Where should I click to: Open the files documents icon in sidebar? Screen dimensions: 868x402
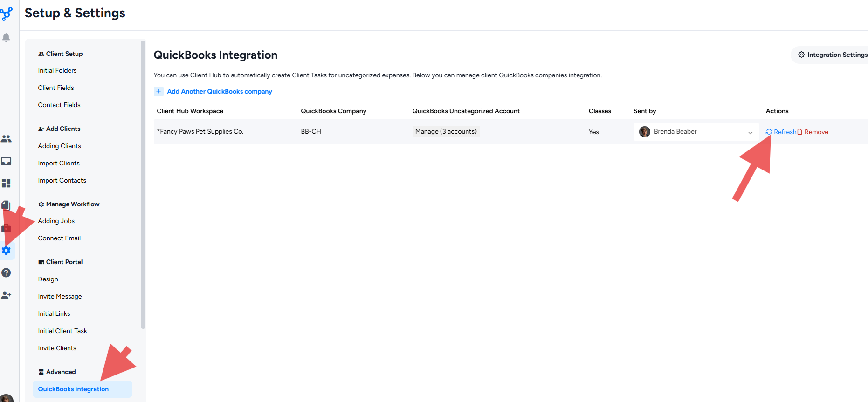pos(6,205)
